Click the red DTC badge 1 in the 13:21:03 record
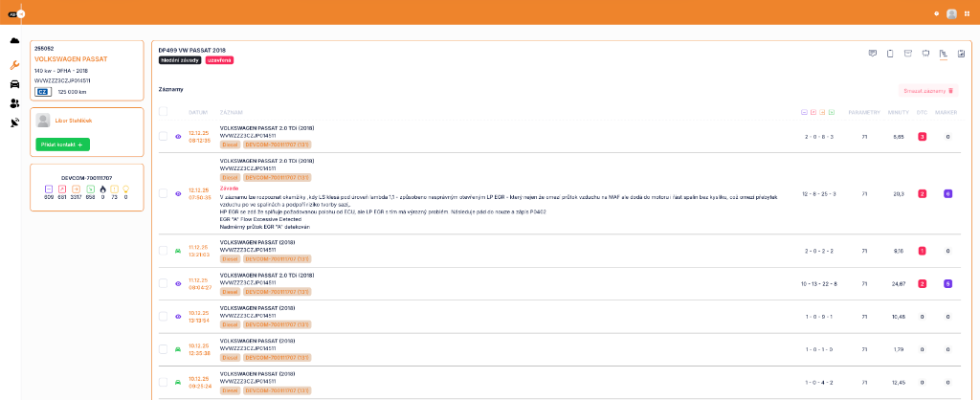Viewport: 980px width, 400px height. pos(922,251)
